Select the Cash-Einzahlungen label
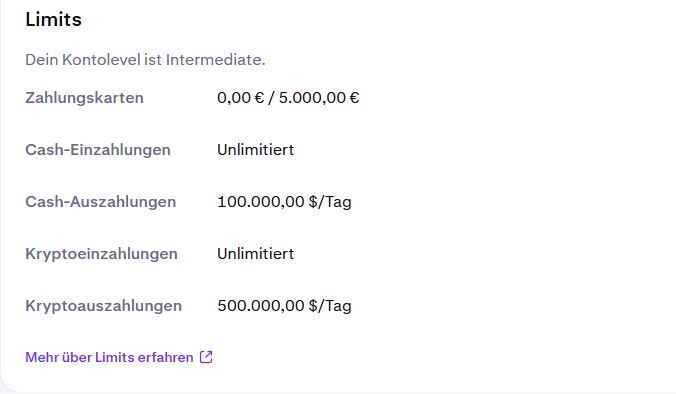 point(98,150)
